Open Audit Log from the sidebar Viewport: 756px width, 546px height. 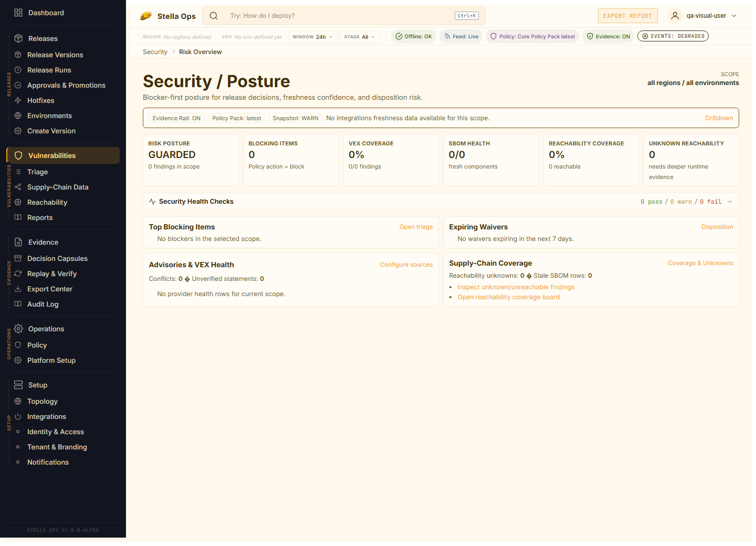43,304
